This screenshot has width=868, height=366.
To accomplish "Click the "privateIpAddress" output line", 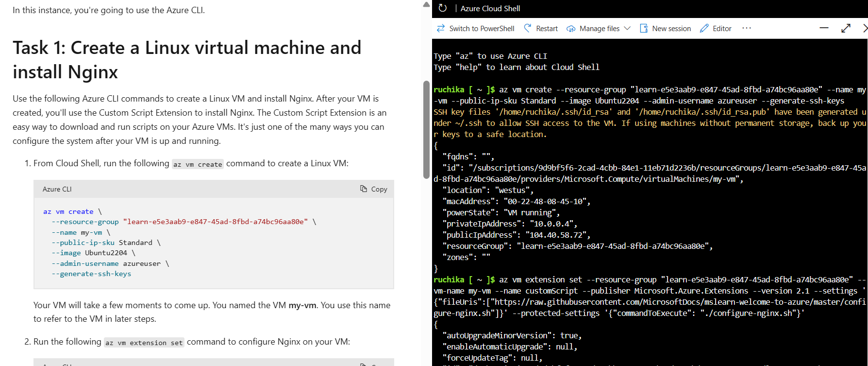I will tap(510, 224).
